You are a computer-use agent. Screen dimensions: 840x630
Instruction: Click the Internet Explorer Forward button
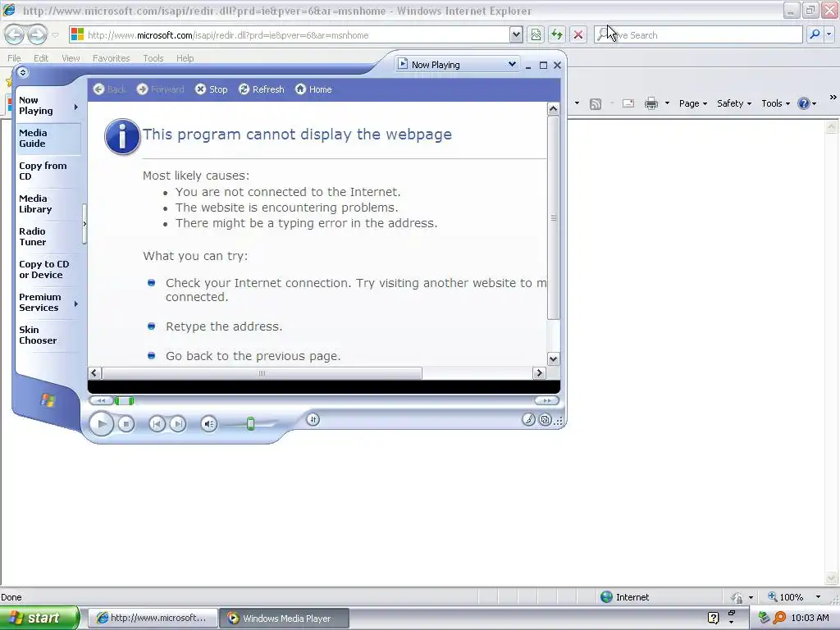[x=37, y=34]
